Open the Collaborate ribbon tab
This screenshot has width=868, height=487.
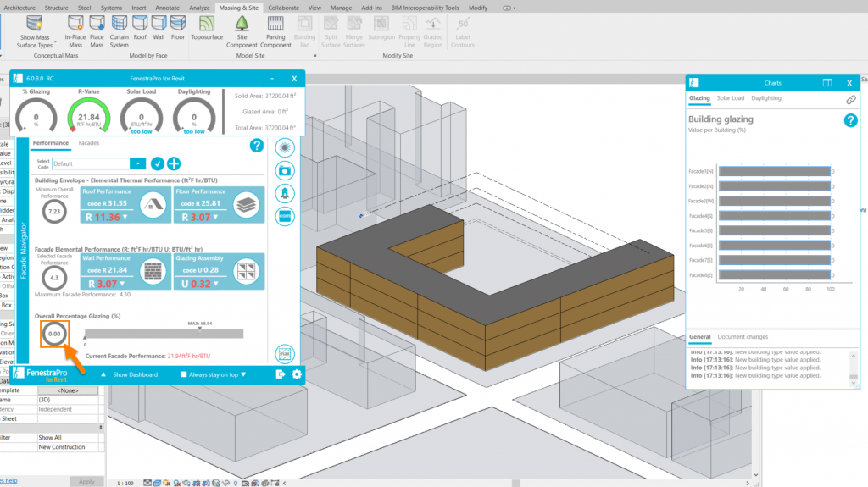click(283, 8)
